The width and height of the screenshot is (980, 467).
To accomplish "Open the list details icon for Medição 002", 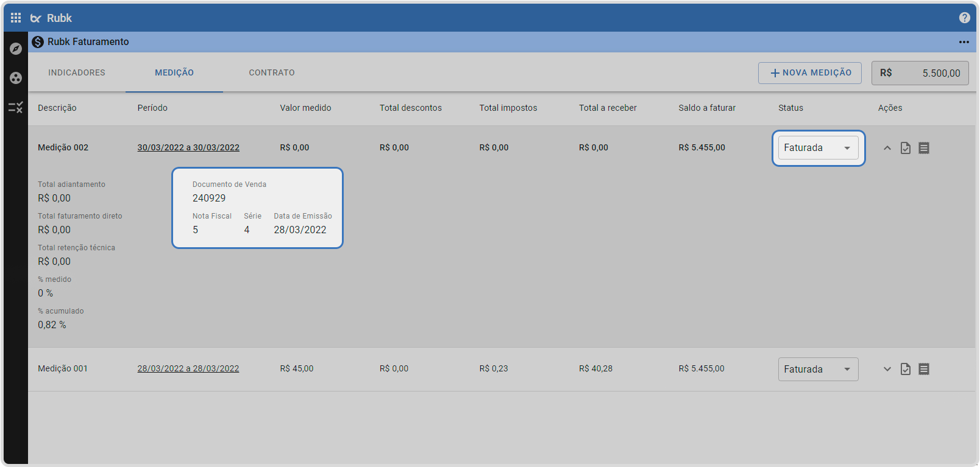I will tap(924, 148).
